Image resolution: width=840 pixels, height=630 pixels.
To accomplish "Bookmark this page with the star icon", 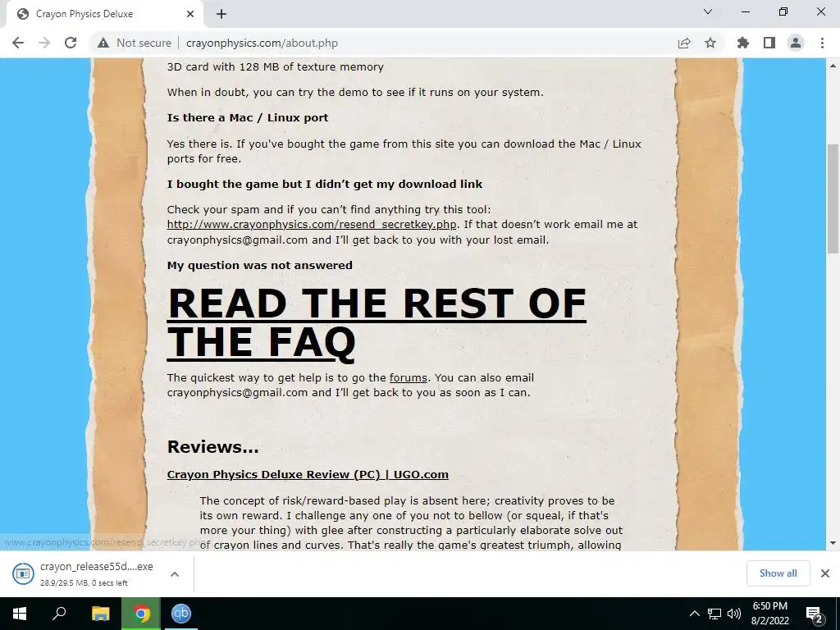I will pyautogui.click(x=710, y=43).
